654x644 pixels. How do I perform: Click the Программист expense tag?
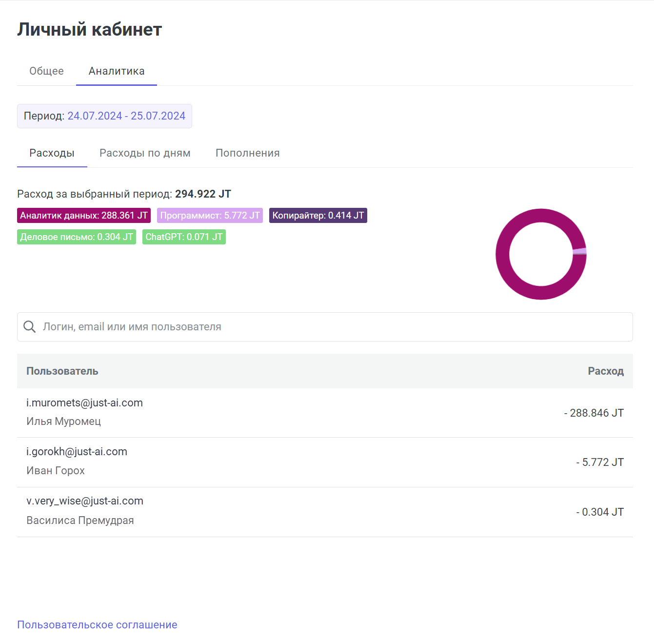[x=210, y=216]
